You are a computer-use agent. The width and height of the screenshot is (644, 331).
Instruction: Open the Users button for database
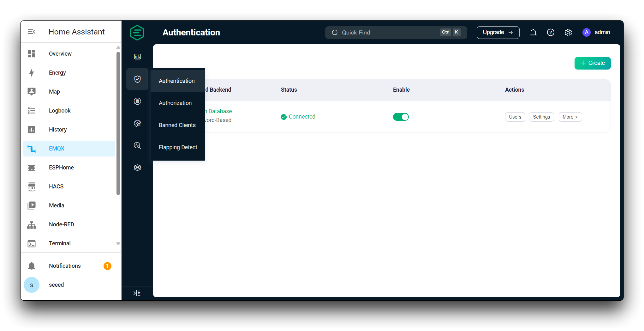[515, 117]
